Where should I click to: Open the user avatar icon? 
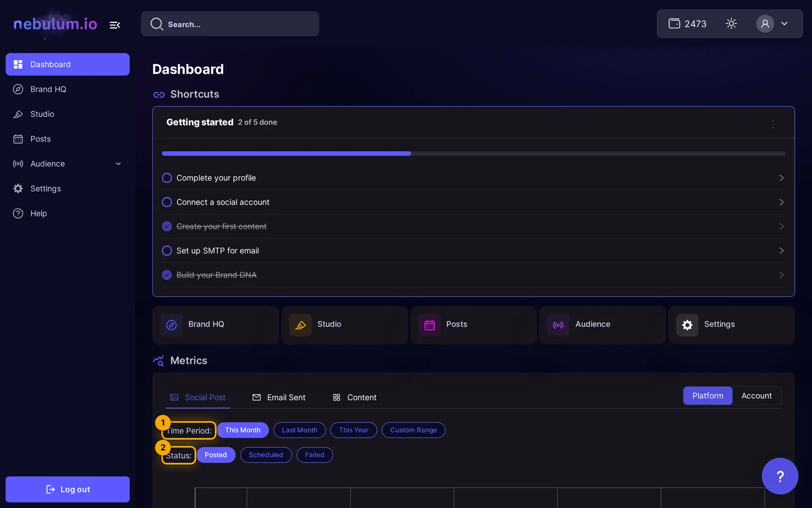765,23
